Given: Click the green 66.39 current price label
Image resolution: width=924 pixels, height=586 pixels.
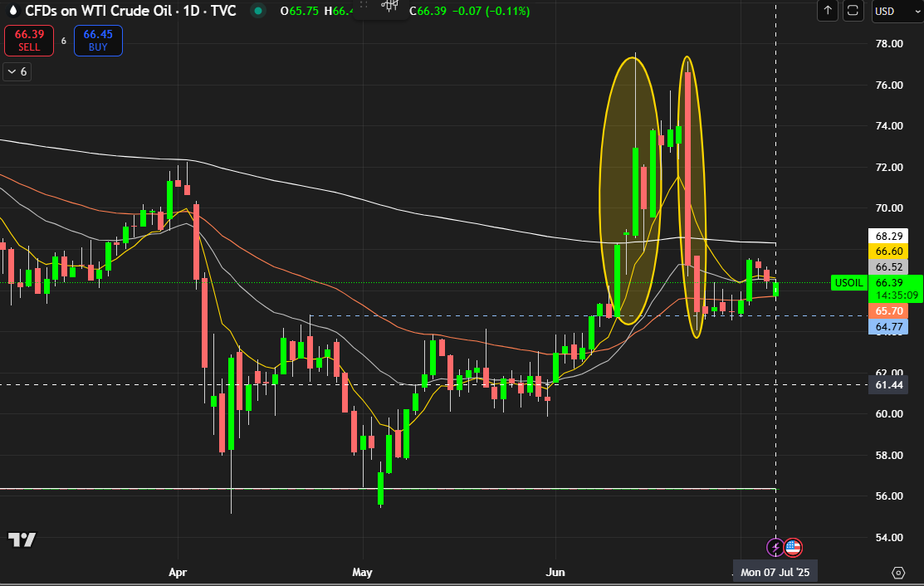Looking at the screenshot, I should tap(895, 289).
